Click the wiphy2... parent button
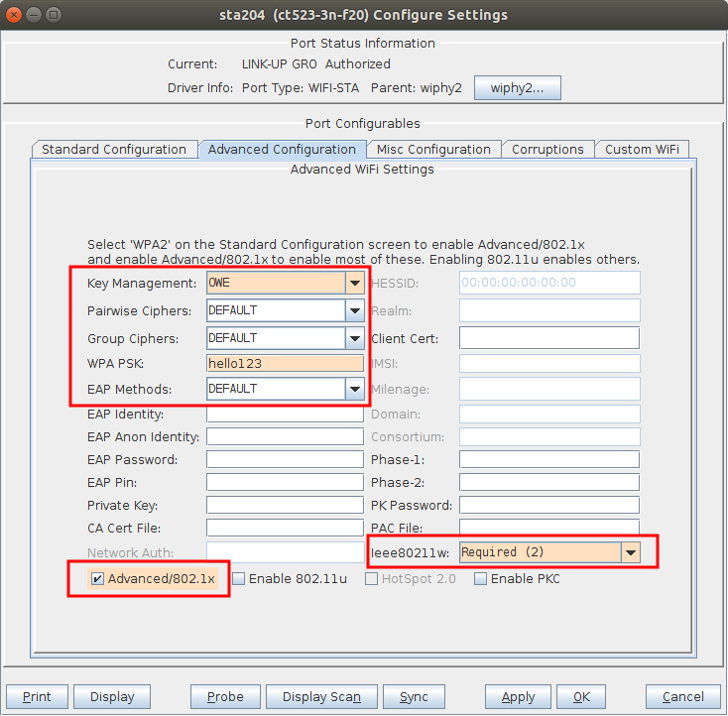 [517, 87]
